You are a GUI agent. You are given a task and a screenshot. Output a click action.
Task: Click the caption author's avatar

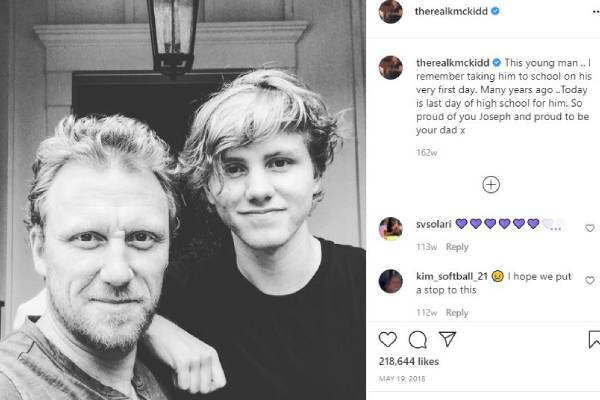pyautogui.click(x=390, y=68)
